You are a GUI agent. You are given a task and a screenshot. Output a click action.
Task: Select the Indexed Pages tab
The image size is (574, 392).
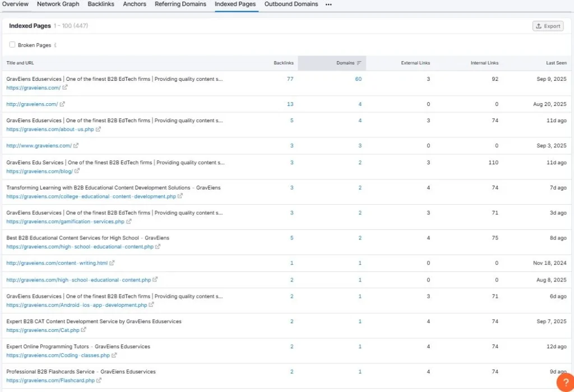(x=235, y=4)
